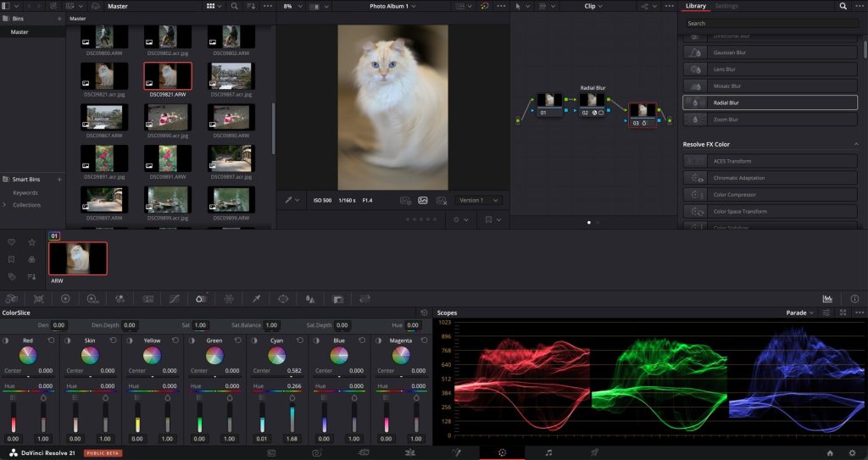Click the search magnifier in Library panel
The width and height of the screenshot is (868, 460).
843,6
